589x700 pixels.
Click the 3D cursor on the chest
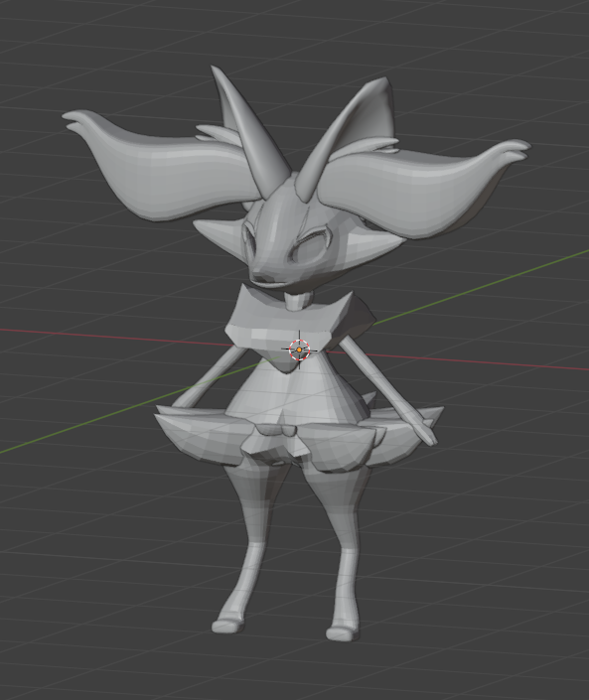click(x=299, y=350)
